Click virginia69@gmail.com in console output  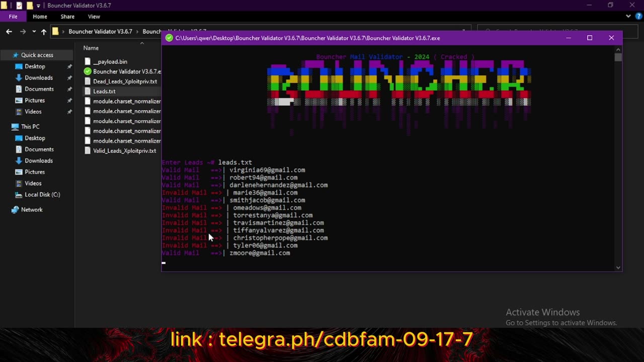pos(267,170)
